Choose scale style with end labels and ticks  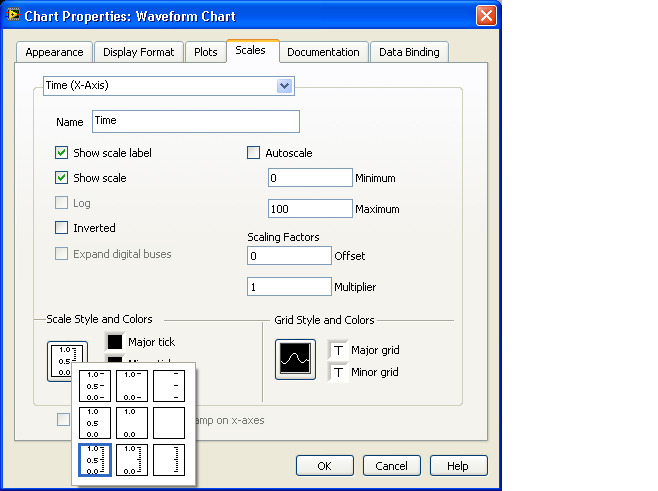[x=134, y=385]
